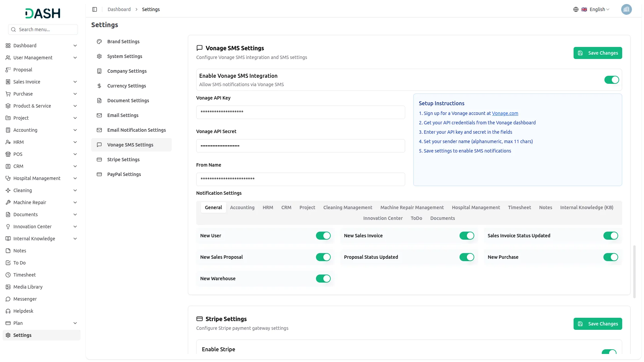Toggle the New Purchase notification switch
This screenshot has width=644, height=362.
[610, 257]
